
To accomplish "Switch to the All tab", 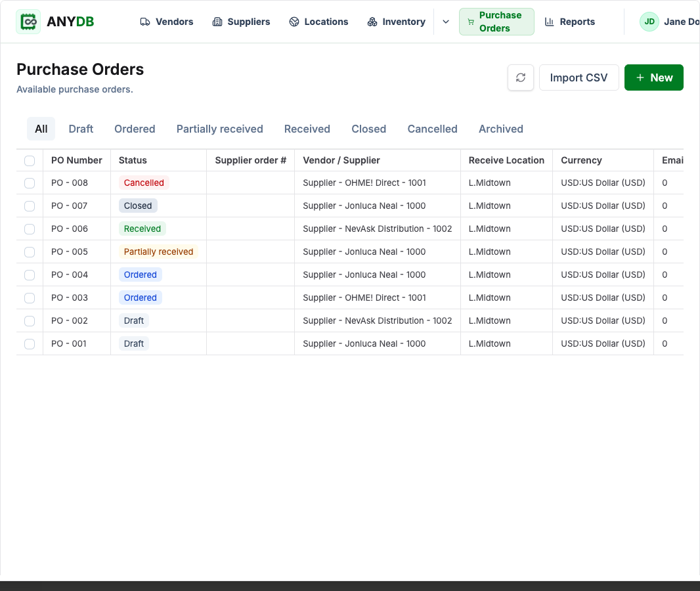I will (x=41, y=129).
